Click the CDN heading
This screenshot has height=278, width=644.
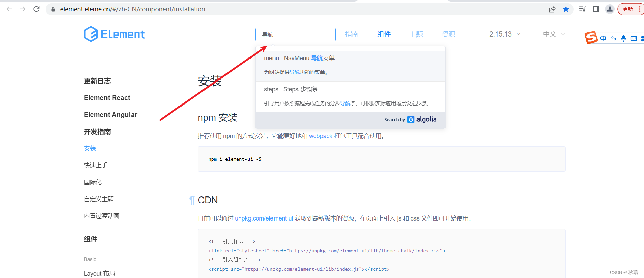pos(208,200)
